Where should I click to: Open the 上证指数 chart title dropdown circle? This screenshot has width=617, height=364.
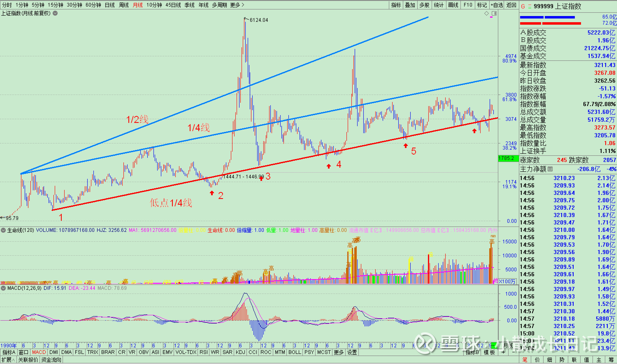coord(55,13)
